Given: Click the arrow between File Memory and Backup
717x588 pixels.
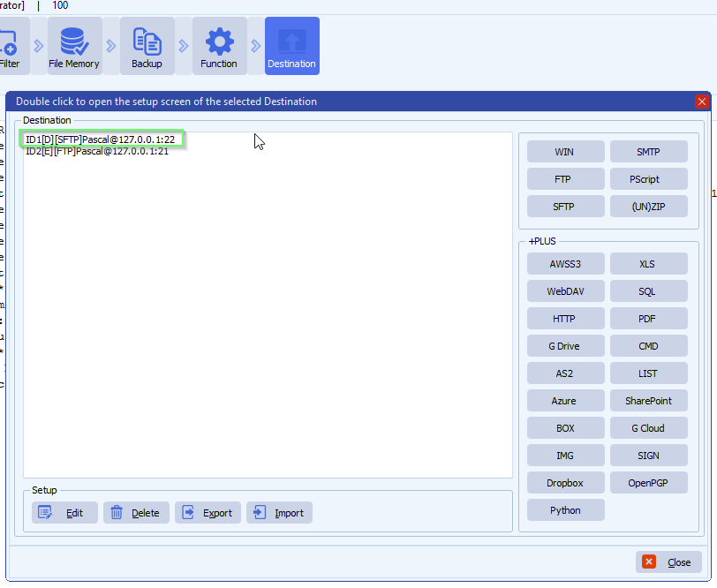Looking at the screenshot, I should click(111, 46).
